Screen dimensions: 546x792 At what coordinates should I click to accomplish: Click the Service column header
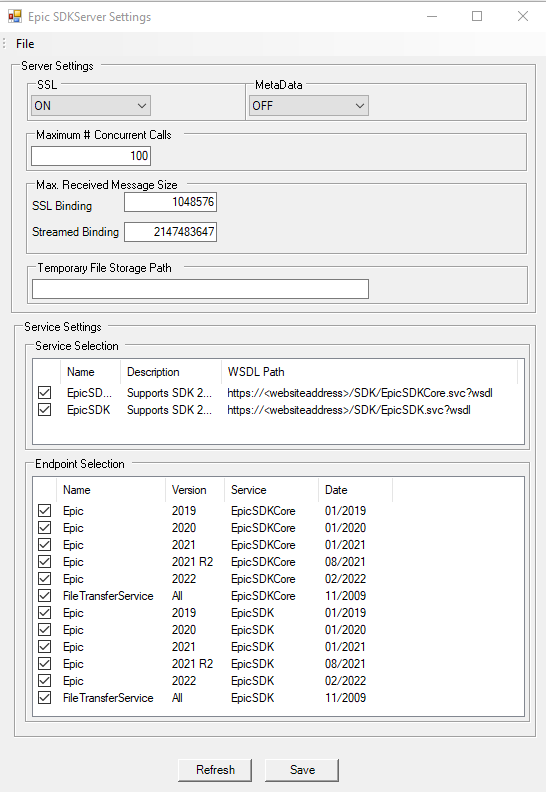click(271, 490)
